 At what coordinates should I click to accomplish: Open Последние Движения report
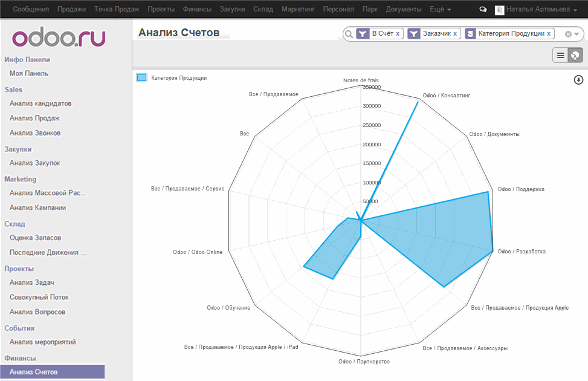48,253
